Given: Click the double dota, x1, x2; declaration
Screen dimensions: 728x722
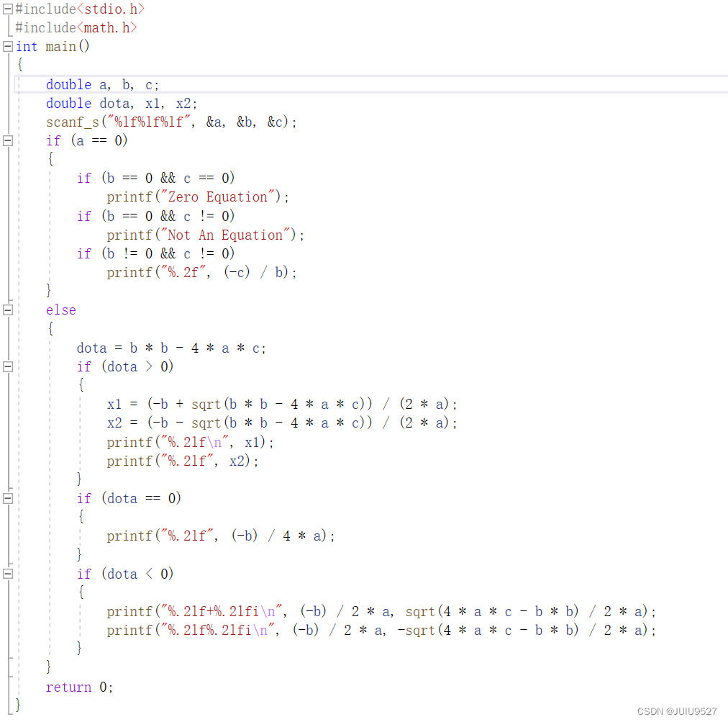Looking at the screenshot, I should coord(122,103).
